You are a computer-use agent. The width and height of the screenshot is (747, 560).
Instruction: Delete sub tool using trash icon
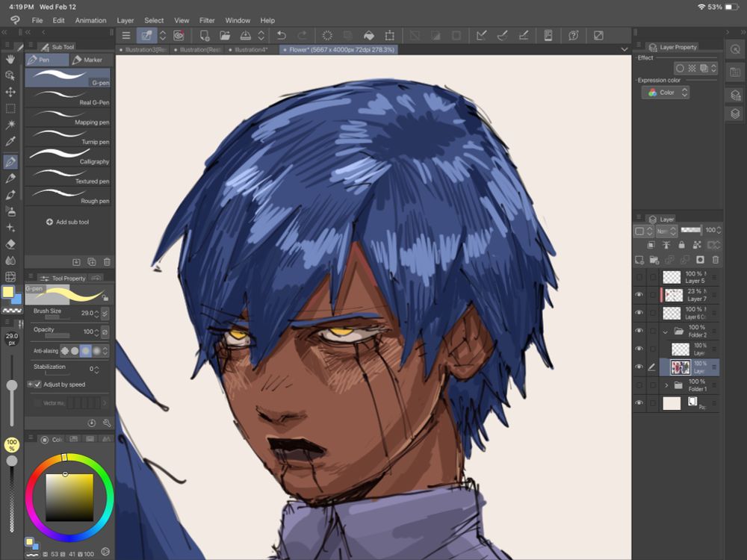tap(107, 262)
